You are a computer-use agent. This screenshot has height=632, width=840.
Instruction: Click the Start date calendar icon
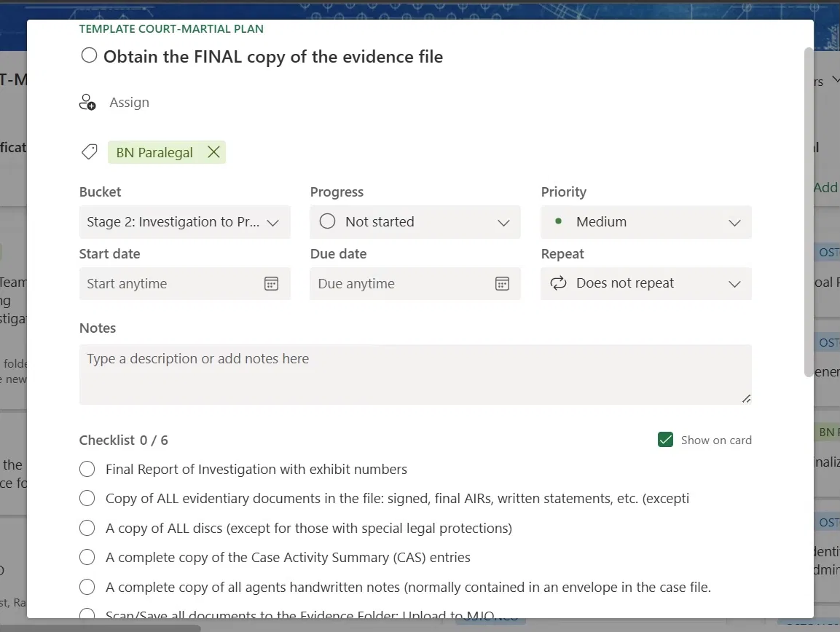[271, 283]
